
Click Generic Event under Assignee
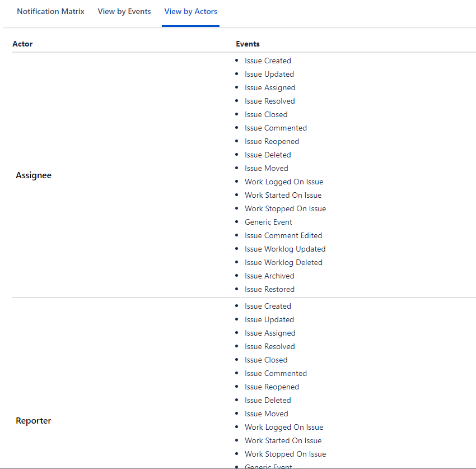point(268,222)
